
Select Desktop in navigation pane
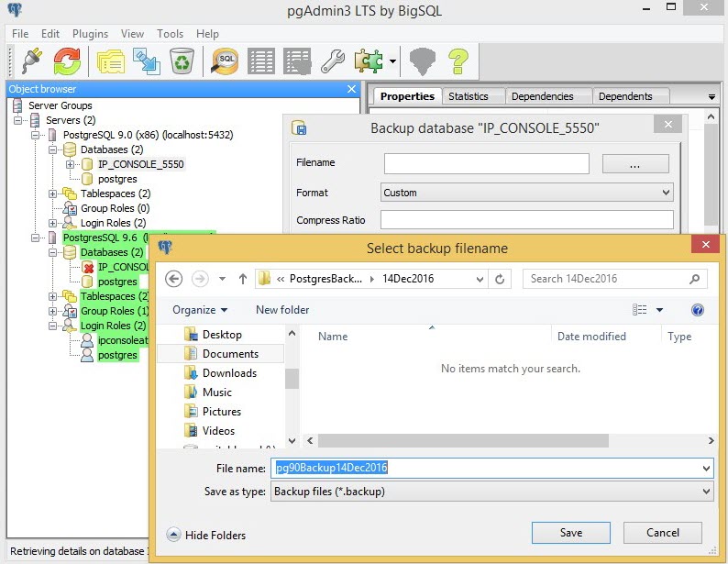(x=222, y=334)
